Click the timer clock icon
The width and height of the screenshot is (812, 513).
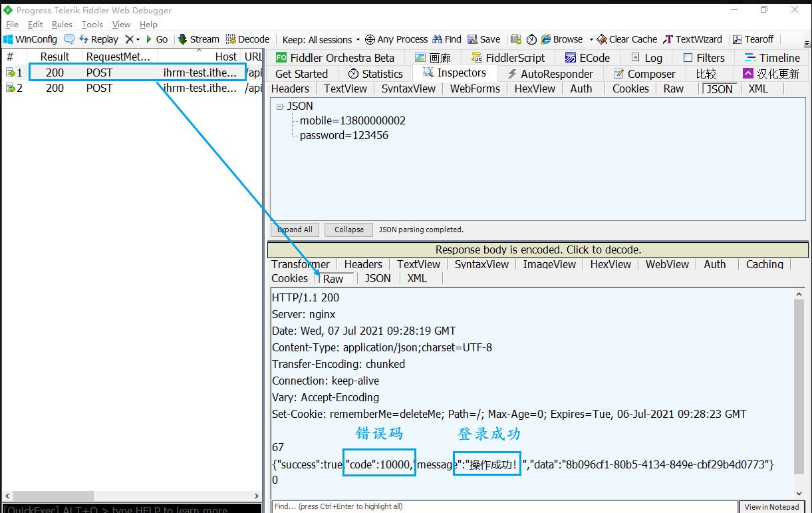pos(531,39)
